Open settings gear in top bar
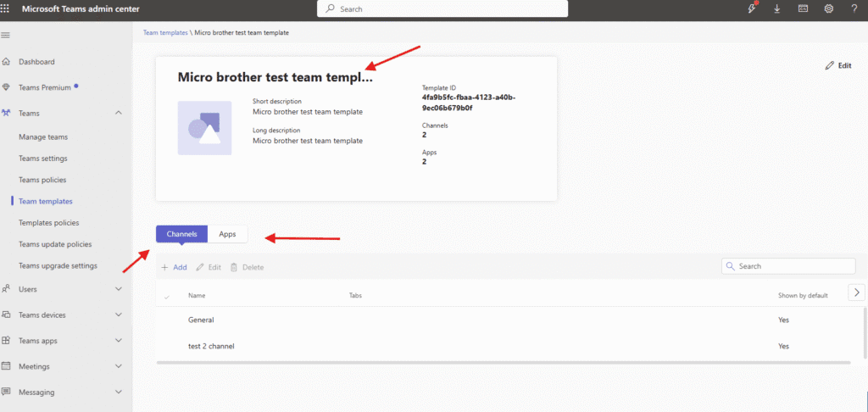The image size is (868, 412). point(828,8)
